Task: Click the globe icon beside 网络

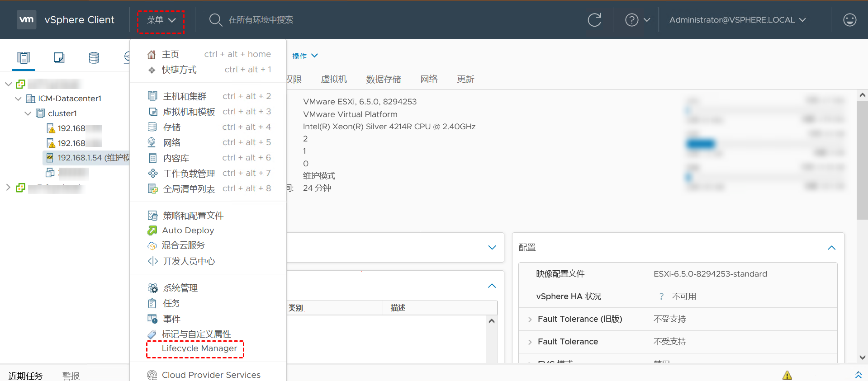Action: point(152,142)
